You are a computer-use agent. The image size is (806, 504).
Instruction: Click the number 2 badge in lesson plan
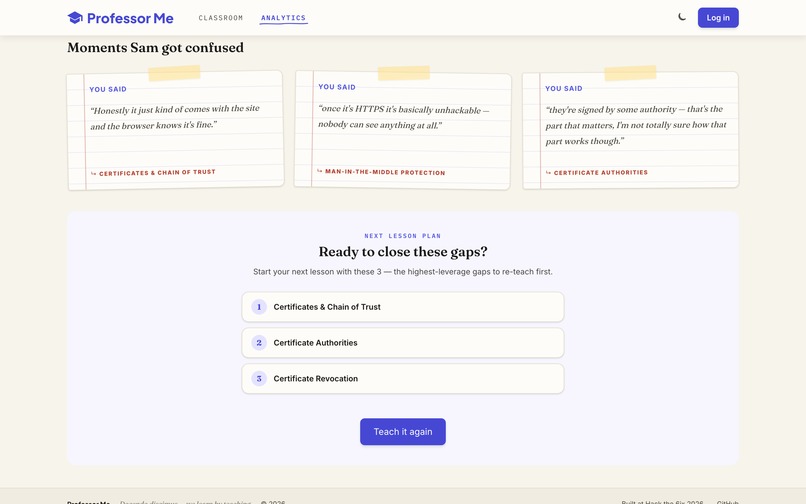coord(259,343)
